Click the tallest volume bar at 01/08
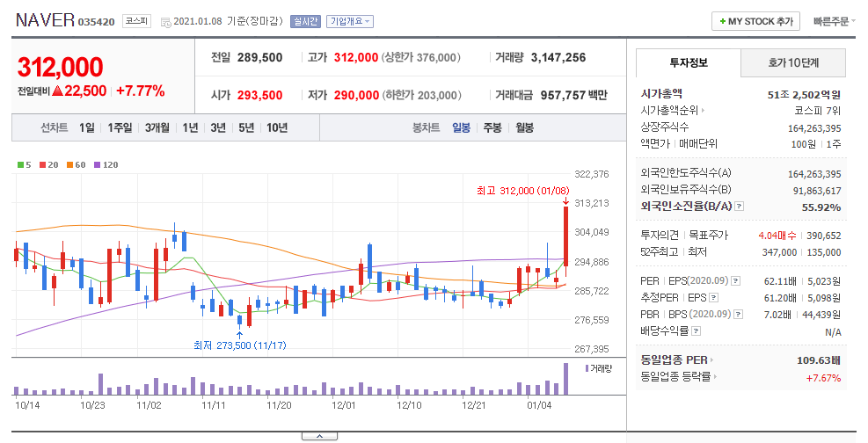 pyautogui.click(x=565, y=379)
